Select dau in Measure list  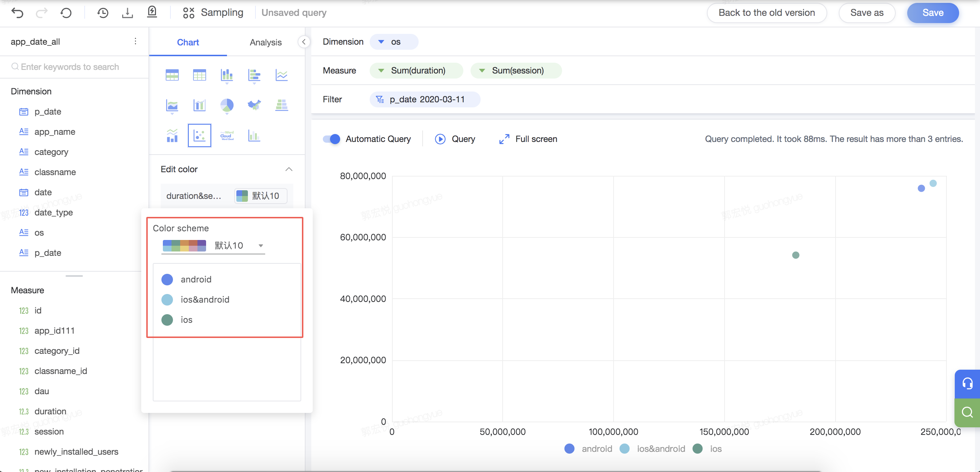click(41, 391)
